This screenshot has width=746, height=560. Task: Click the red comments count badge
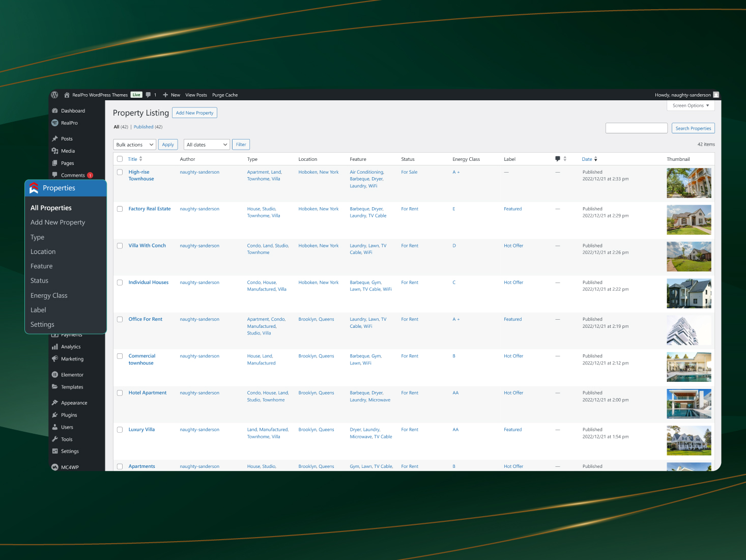click(x=90, y=175)
